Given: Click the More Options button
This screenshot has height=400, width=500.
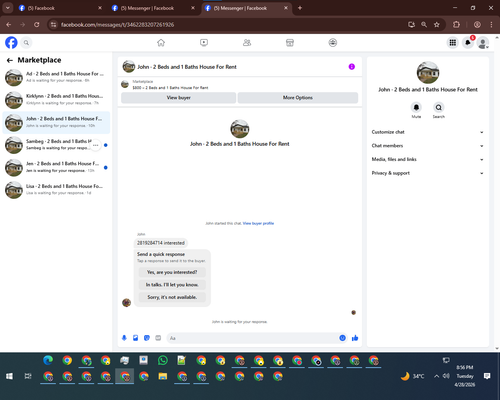Looking at the screenshot, I should [x=298, y=98].
